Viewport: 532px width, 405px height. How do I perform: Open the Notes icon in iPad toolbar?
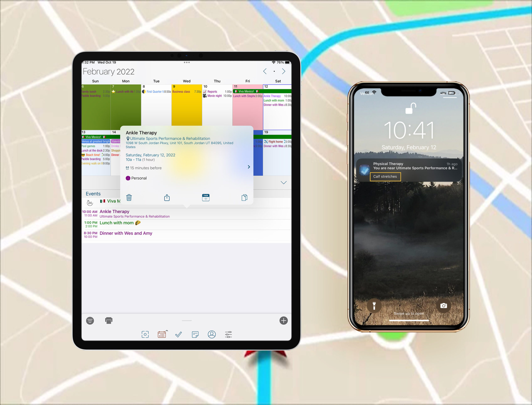click(x=195, y=334)
